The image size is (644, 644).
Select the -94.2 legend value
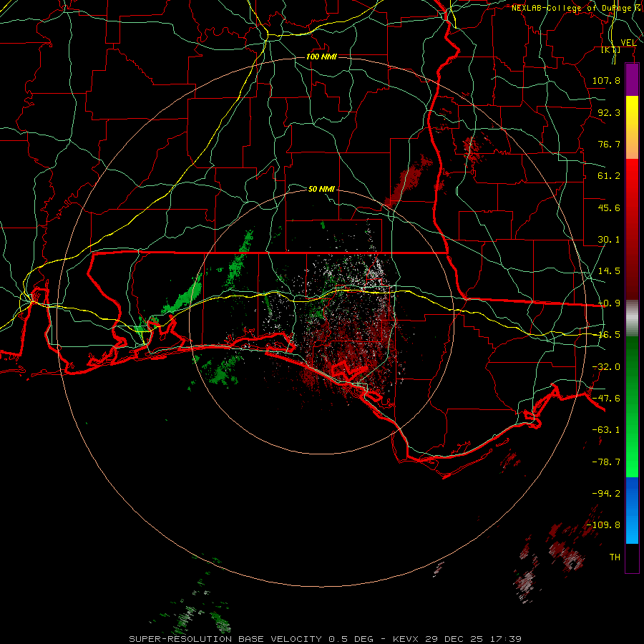[606, 494]
